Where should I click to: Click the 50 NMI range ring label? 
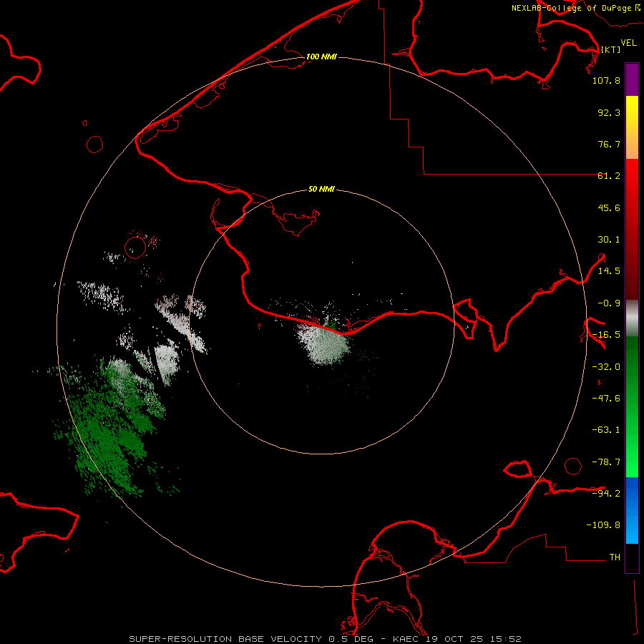click(321, 190)
